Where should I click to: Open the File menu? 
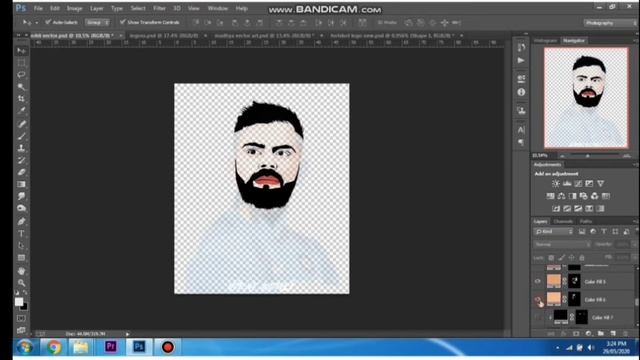coord(38,8)
